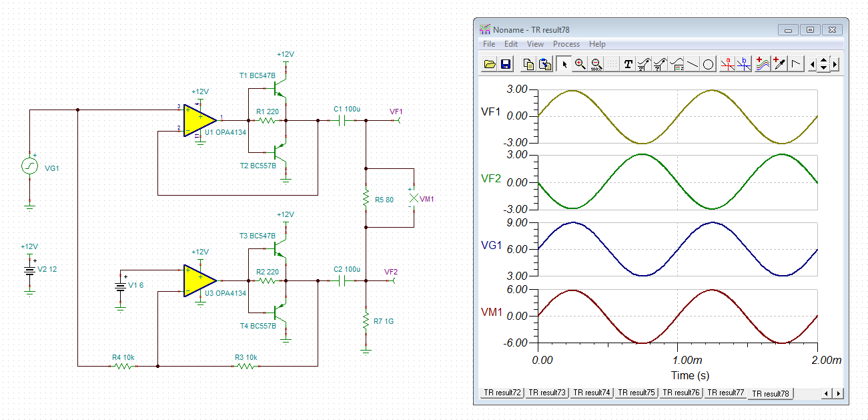The image size is (868, 420).
Task: Select transistor T1 BC547B
Action: [x=281, y=88]
